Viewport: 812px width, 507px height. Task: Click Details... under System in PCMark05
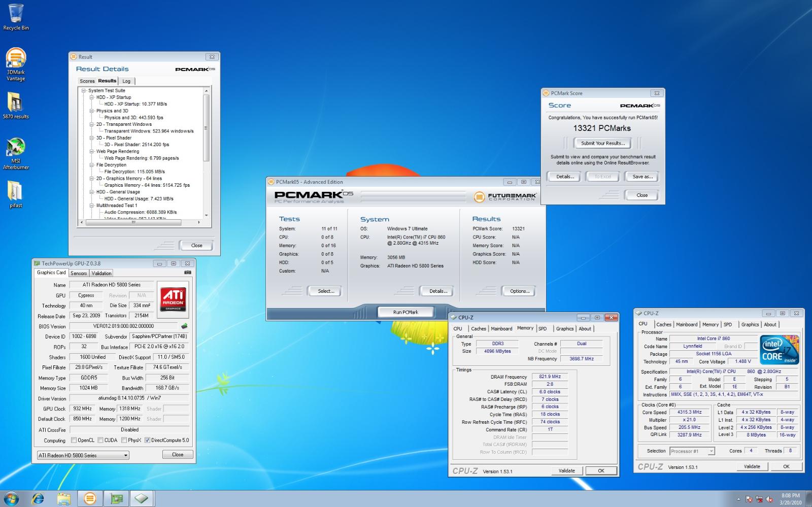click(x=438, y=291)
